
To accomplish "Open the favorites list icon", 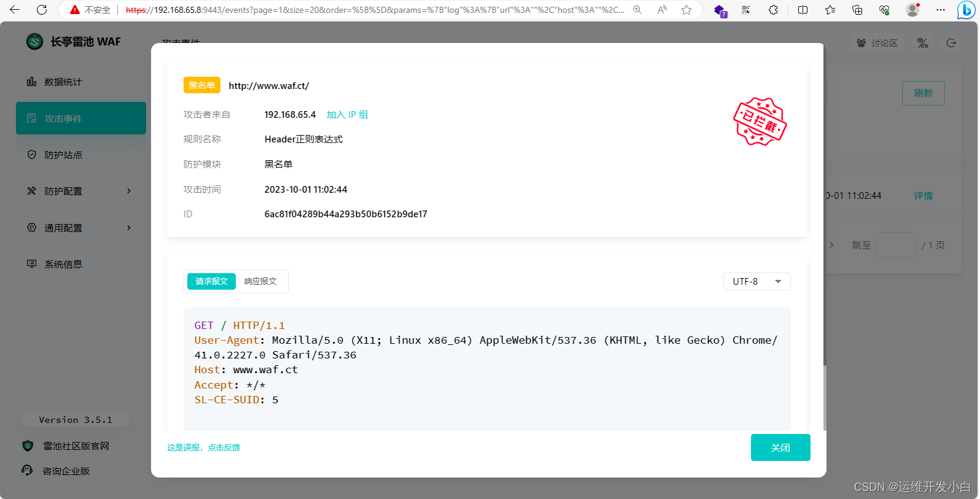I will pyautogui.click(x=830, y=10).
